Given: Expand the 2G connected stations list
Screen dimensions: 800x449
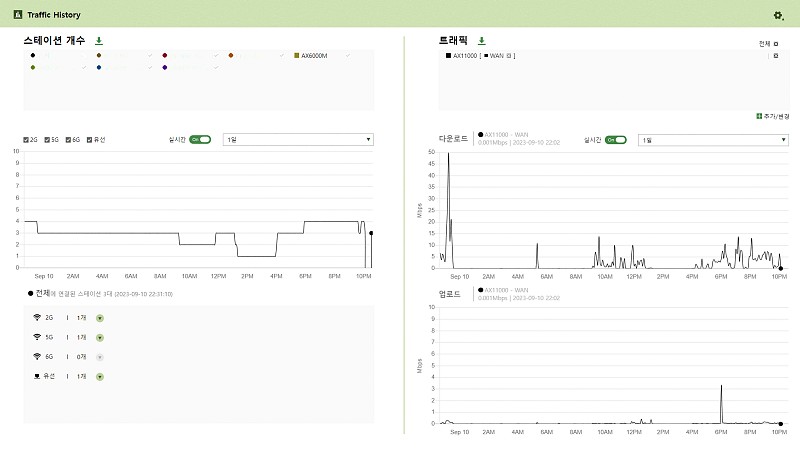Looking at the screenshot, I should [100, 318].
